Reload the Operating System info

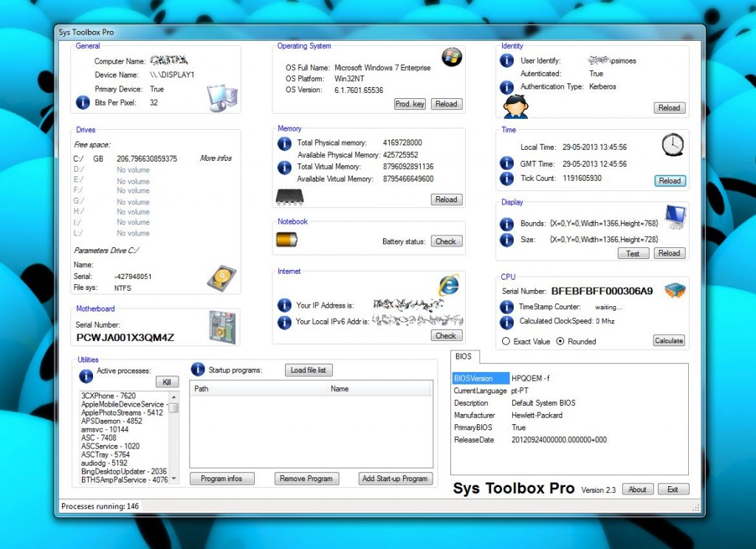pos(446,103)
